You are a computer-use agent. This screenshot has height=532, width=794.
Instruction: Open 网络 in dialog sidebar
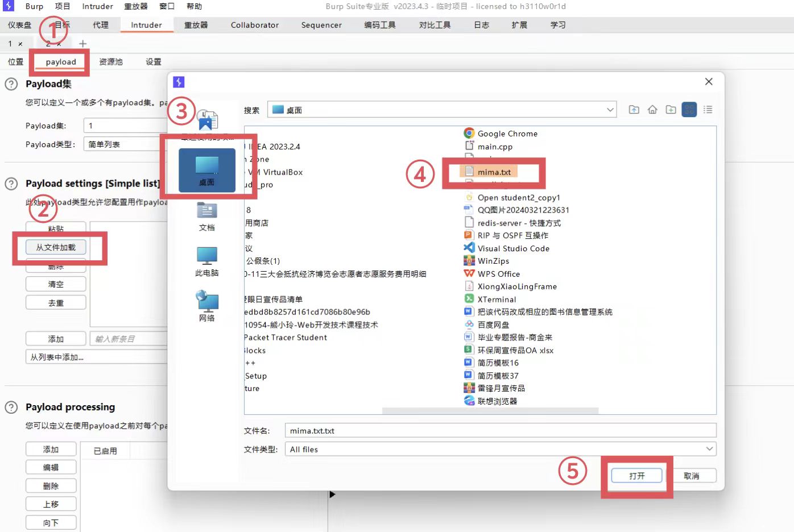[x=207, y=306]
